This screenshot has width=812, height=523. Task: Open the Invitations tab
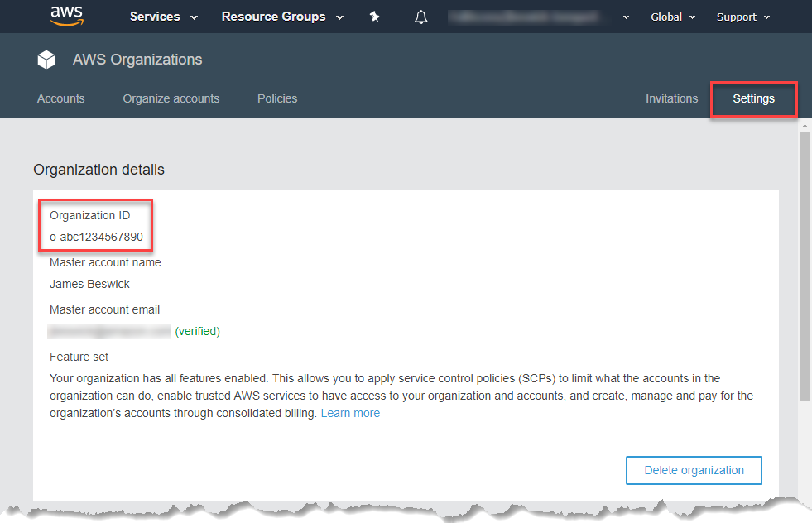671,98
